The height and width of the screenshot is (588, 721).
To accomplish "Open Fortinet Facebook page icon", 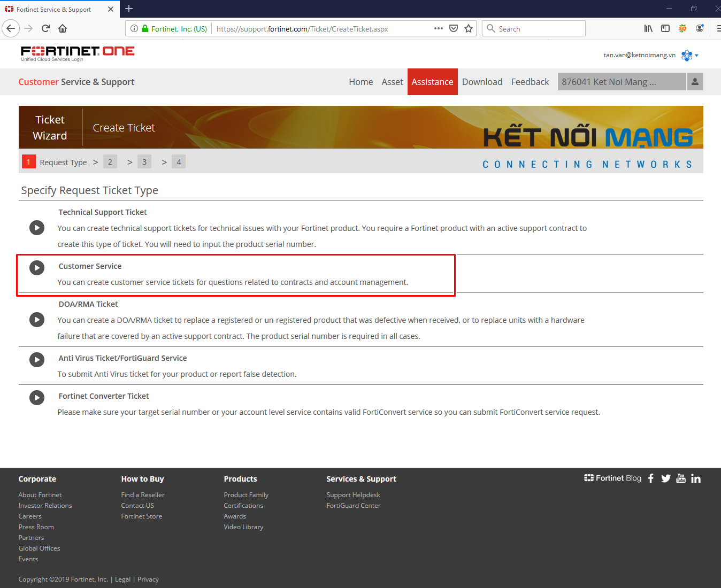I will click(x=651, y=478).
